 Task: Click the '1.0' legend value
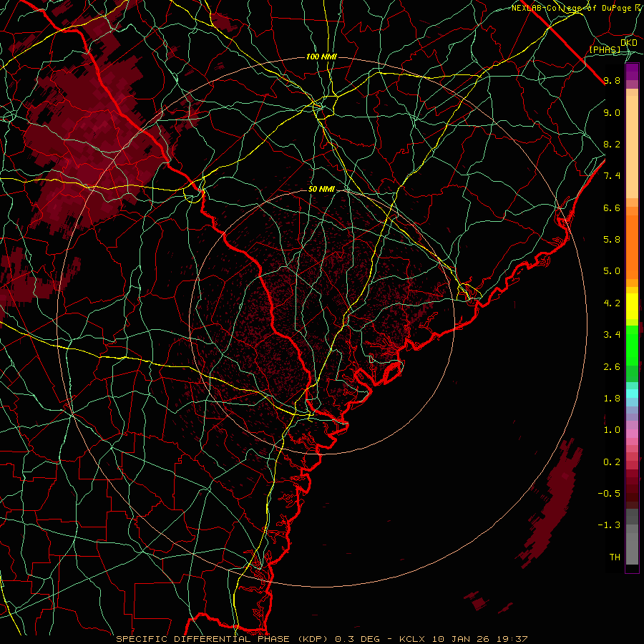[x=612, y=430]
